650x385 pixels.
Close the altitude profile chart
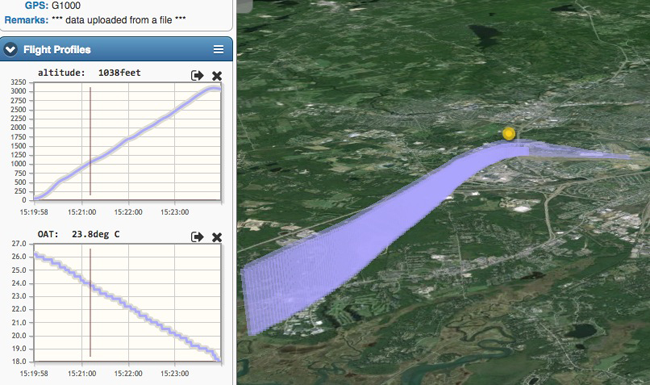point(217,76)
